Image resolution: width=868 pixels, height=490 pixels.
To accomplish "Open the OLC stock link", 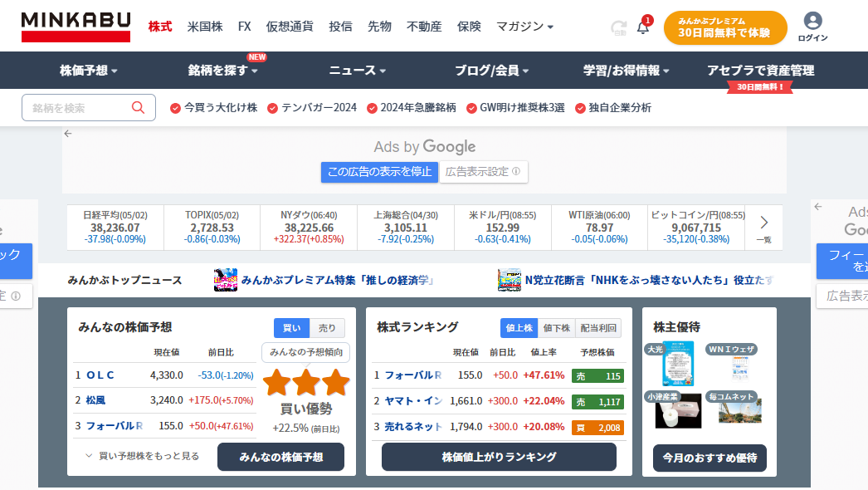I will 100,375.
